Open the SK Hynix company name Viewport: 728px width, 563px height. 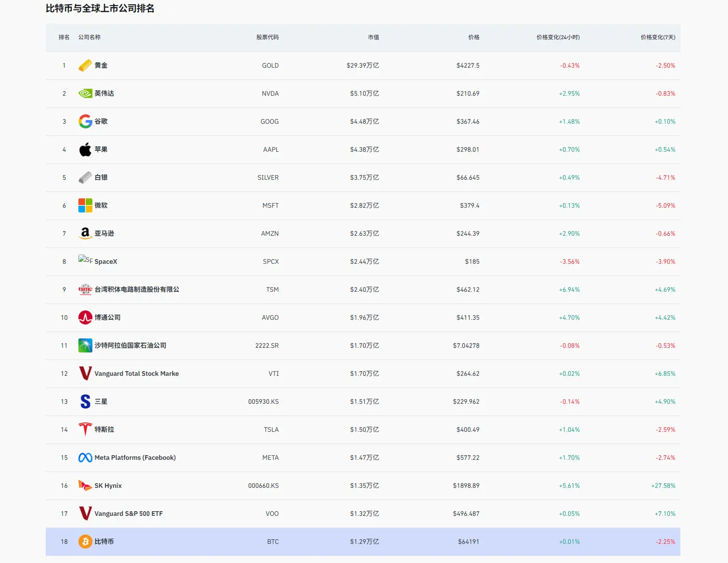(108, 486)
